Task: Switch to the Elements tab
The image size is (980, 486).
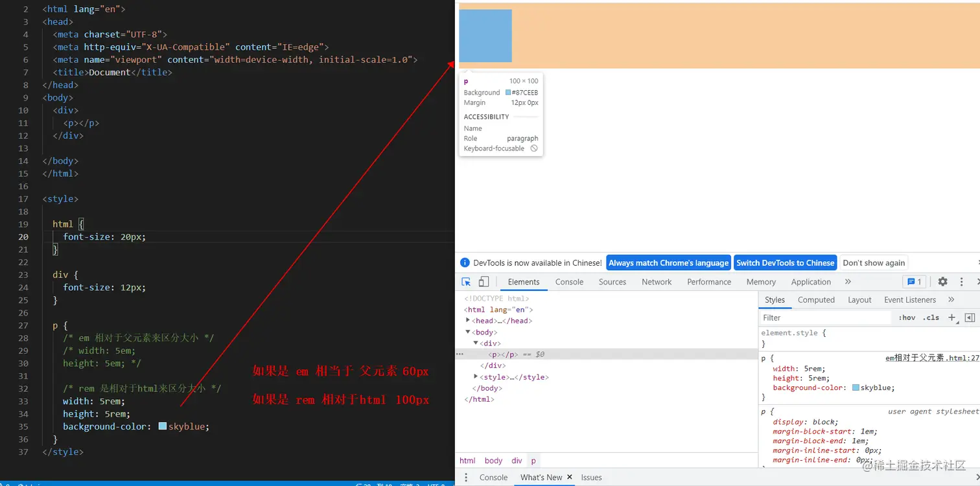Action: (524, 282)
